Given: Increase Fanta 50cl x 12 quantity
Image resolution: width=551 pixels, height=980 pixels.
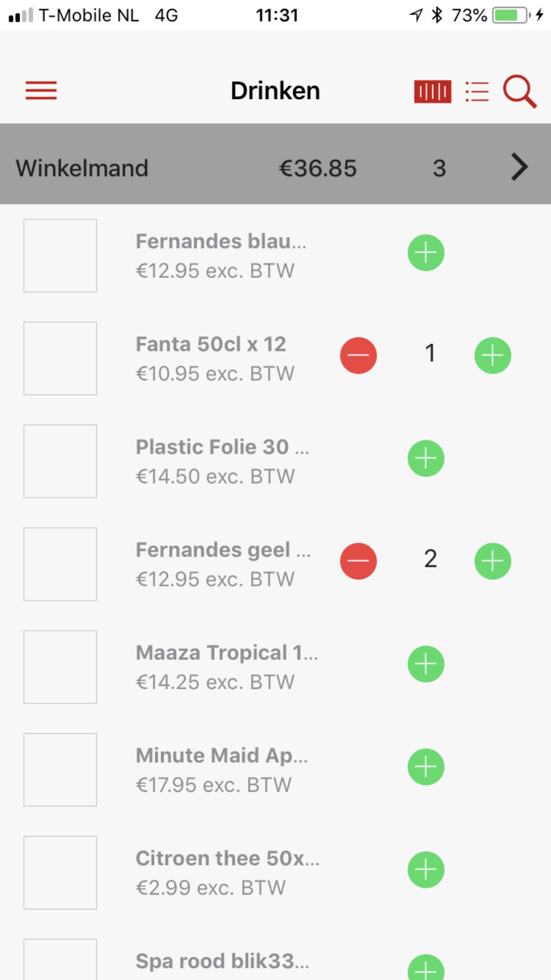Looking at the screenshot, I should tap(493, 356).
